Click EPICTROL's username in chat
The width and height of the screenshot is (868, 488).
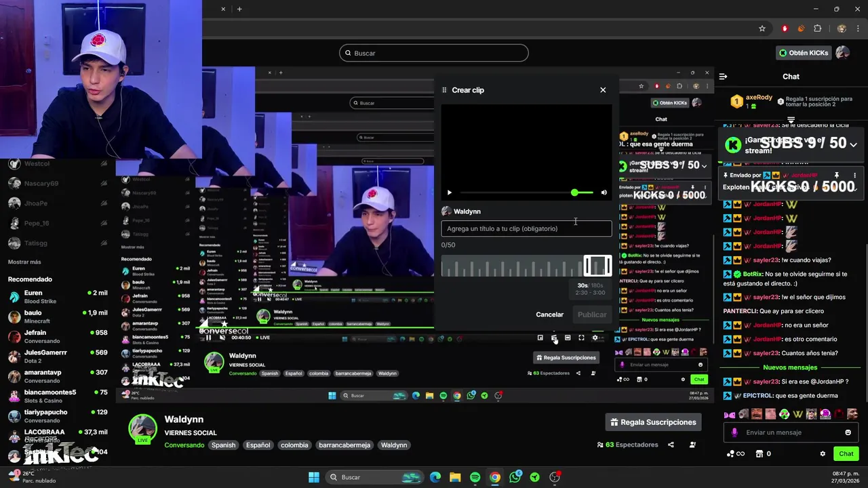(757, 396)
